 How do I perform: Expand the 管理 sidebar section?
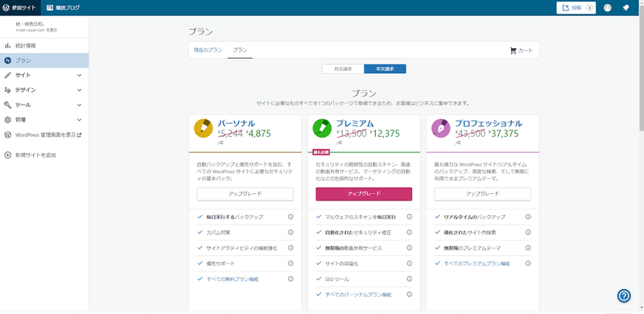[79, 120]
